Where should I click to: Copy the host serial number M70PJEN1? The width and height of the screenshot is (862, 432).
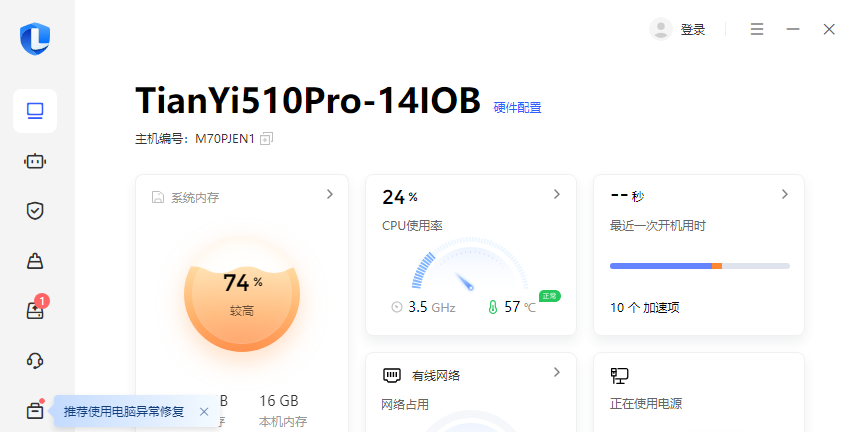(266, 139)
